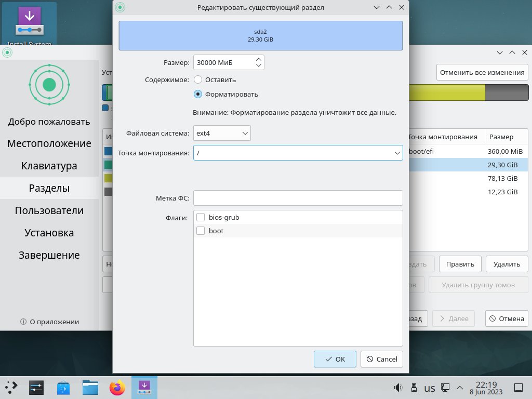Viewport: 532px width, 399px height.
Task: Click the size field showing 30000 МиБ
Action: click(x=223, y=62)
